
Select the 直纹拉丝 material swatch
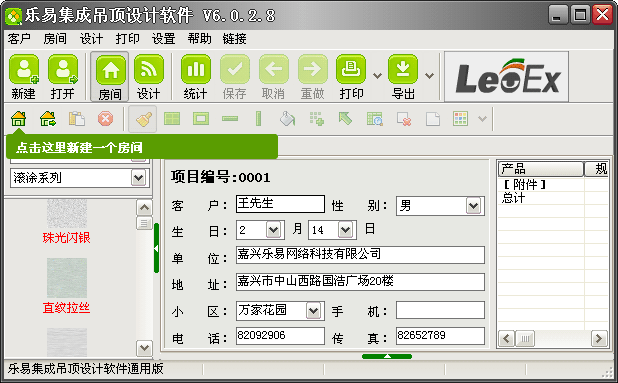click(x=67, y=278)
